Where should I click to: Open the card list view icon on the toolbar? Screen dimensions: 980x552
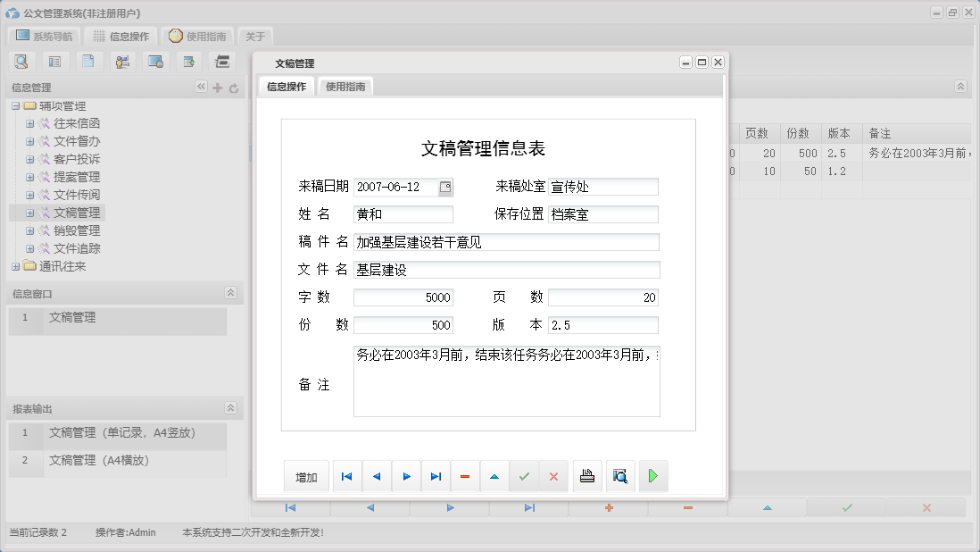[x=55, y=61]
